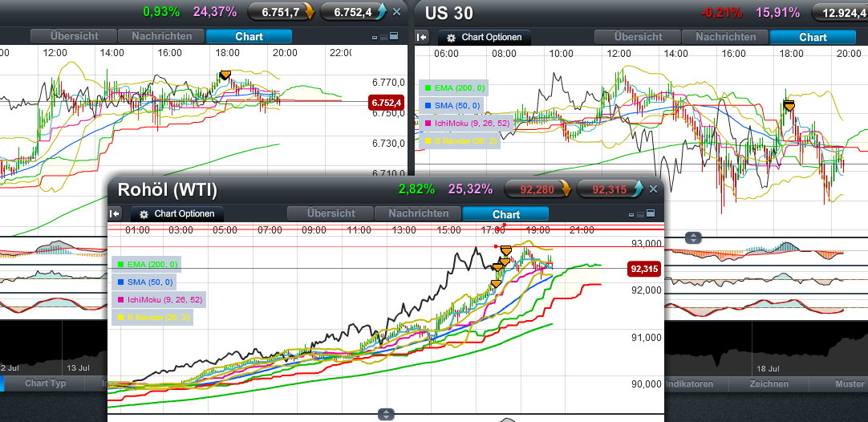Switch to Übersicht tab in Rohöl window
Image resolution: width=868 pixels, height=422 pixels.
pyautogui.click(x=331, y=213)
